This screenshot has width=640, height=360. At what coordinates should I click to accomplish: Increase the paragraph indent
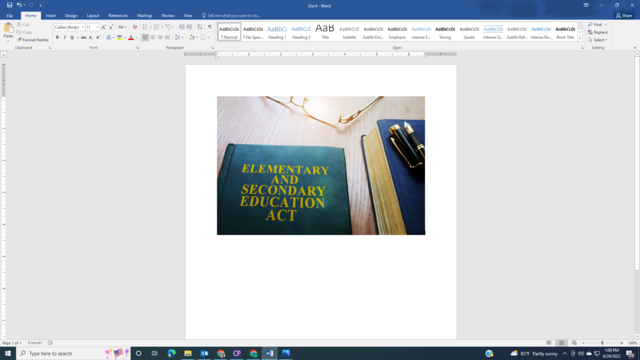189,27
